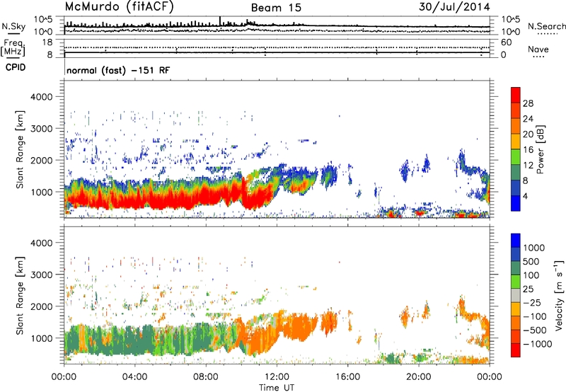Click the 500 label on Velocity colorbar
The width and height of the screenshot is (566, 392).
coord(531,262)
